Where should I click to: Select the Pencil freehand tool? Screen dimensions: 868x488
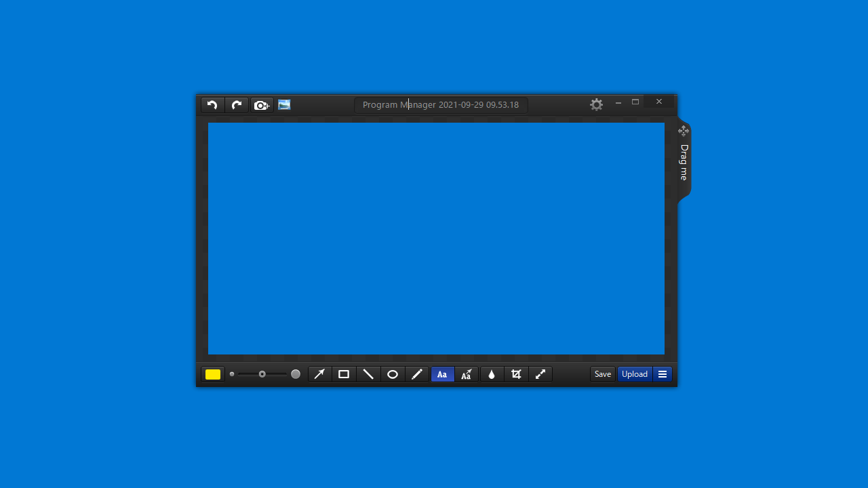pos(417,374)
